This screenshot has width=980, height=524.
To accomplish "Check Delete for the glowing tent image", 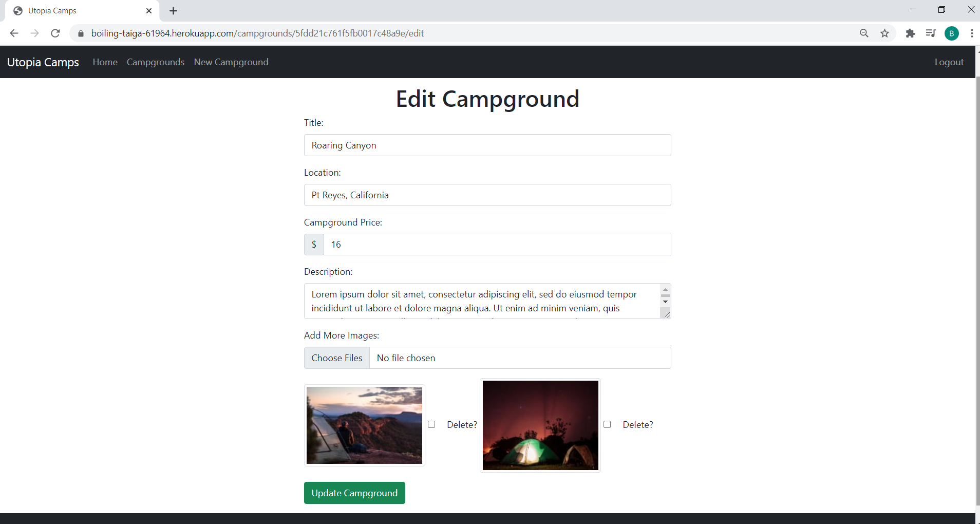I will [608, 424].
